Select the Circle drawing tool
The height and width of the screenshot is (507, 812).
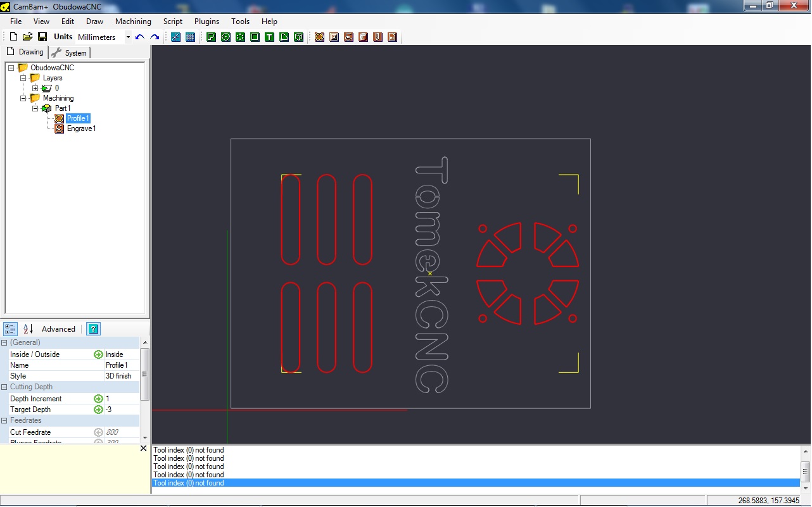point(225,37)
